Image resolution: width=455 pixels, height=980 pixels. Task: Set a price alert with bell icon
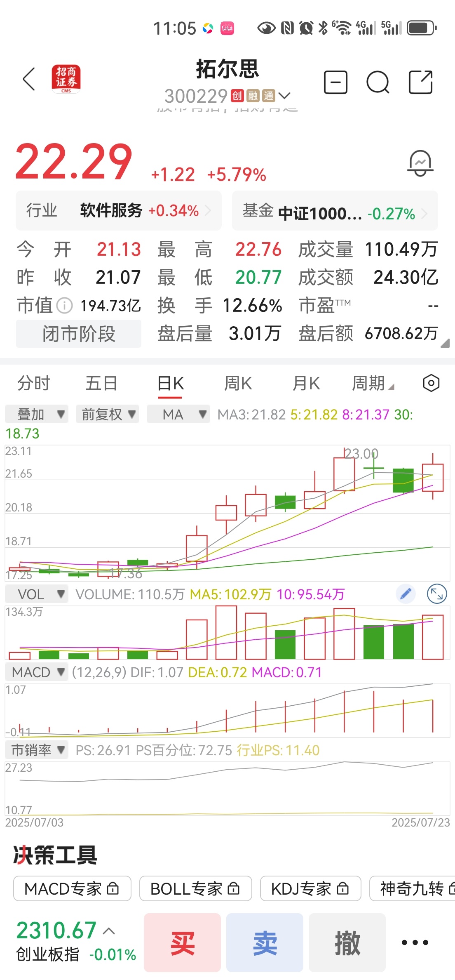click(x=420, y=163)
